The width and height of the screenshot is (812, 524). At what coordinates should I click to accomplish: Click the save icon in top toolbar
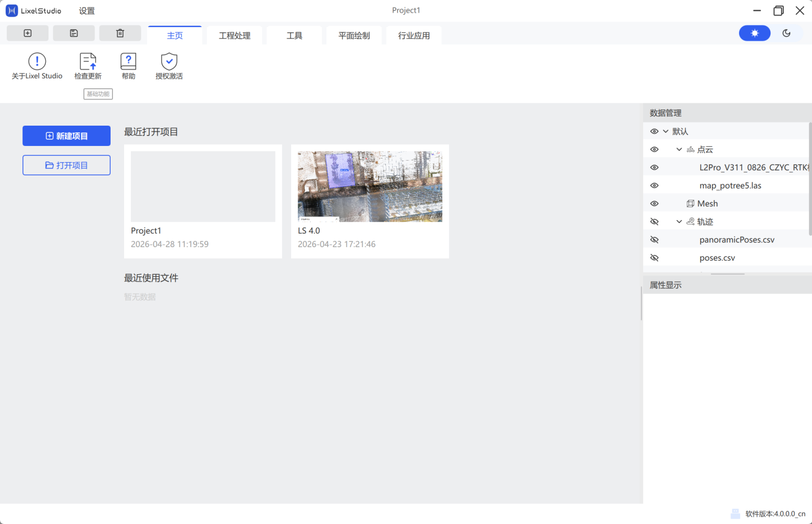point(74,33)
